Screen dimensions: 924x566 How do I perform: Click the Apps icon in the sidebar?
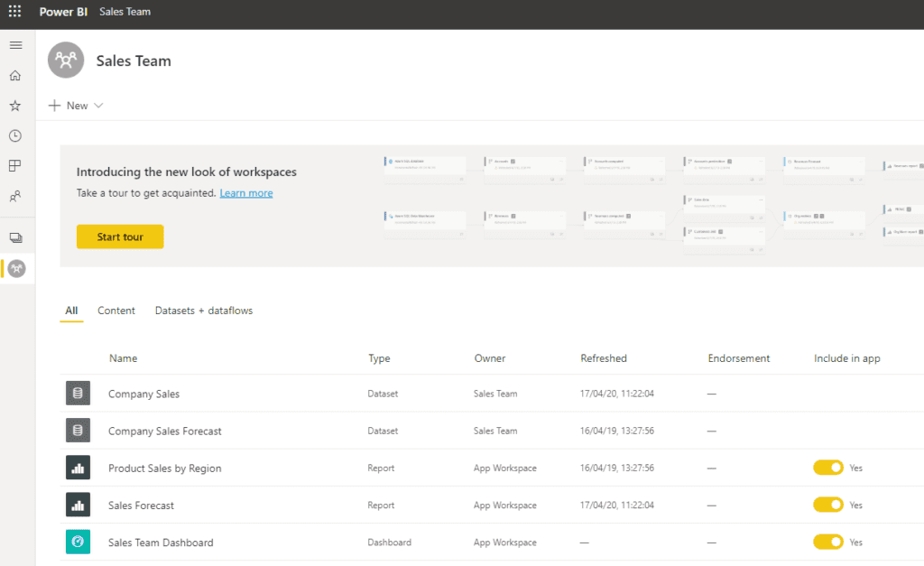pyautogui.click(x=14, y=165)
